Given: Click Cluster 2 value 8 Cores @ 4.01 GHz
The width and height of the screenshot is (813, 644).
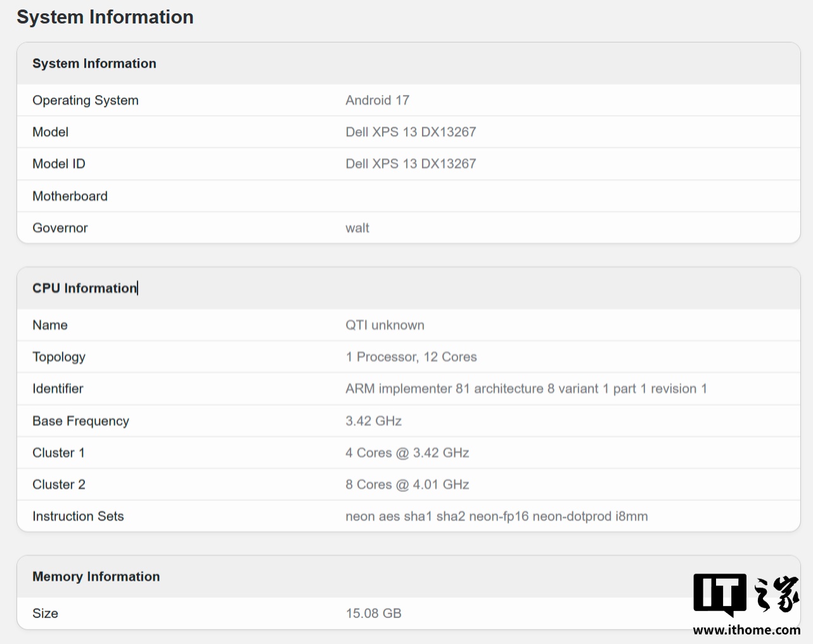Looking at the screenshot, I should [407, 484].
